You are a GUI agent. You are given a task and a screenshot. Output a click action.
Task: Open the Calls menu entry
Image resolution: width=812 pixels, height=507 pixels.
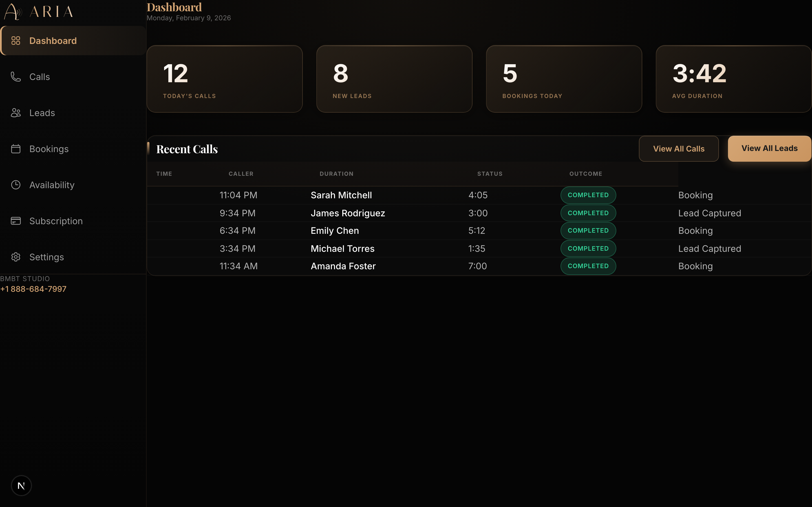pyautogui.click(x=39, y=76)
